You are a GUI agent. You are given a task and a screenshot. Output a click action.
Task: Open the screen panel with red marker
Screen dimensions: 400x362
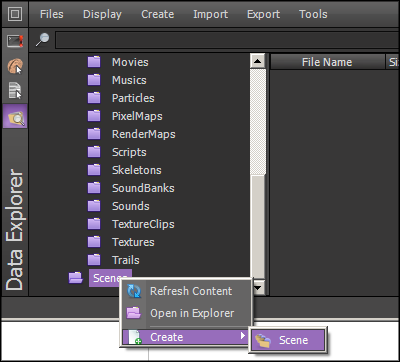tap(15, 41)
